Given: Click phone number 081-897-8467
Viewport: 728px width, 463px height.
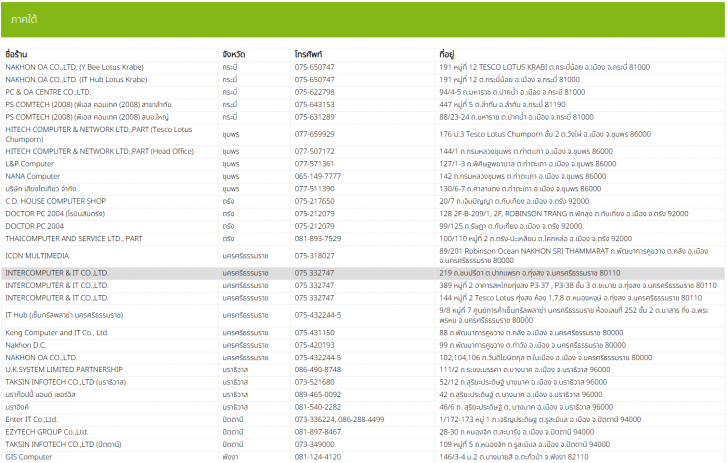Looking at the screenshot, I should 318,432.
